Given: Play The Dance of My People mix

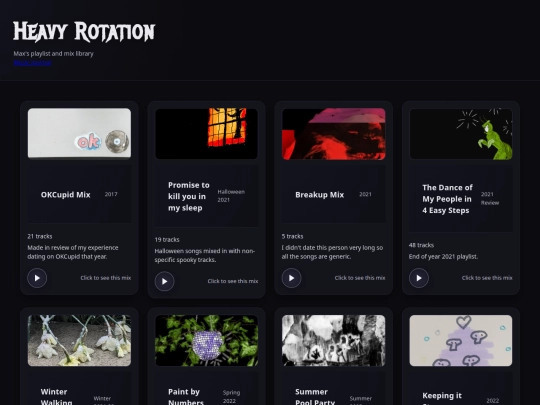Looking at the screenshot, I should pyautogui.click(x=419, y=278).
